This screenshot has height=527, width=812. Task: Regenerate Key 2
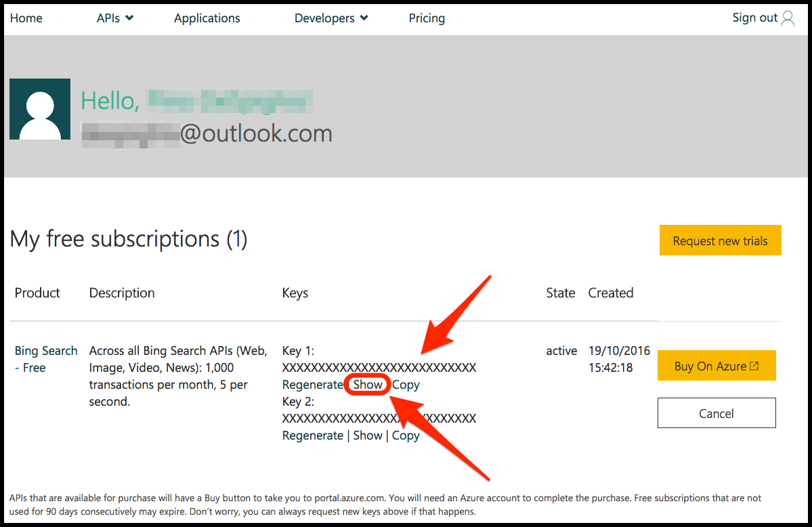(x=312, y=436)
